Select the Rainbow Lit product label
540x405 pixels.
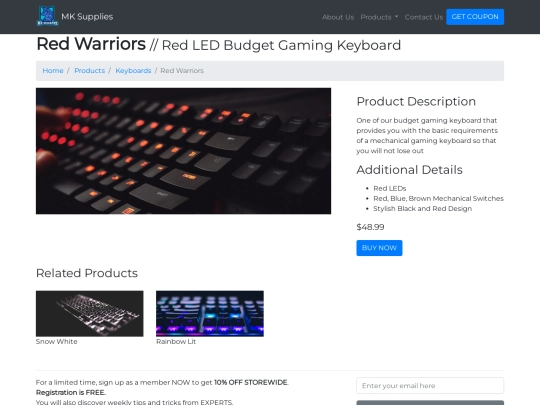176,342
